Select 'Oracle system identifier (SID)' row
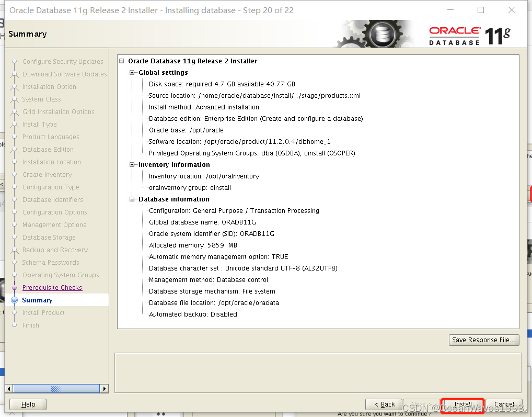 tap(211, 234)
